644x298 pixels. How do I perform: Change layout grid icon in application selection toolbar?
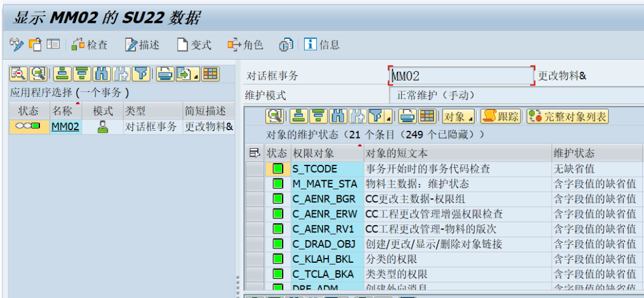click(x=210, y=74)
